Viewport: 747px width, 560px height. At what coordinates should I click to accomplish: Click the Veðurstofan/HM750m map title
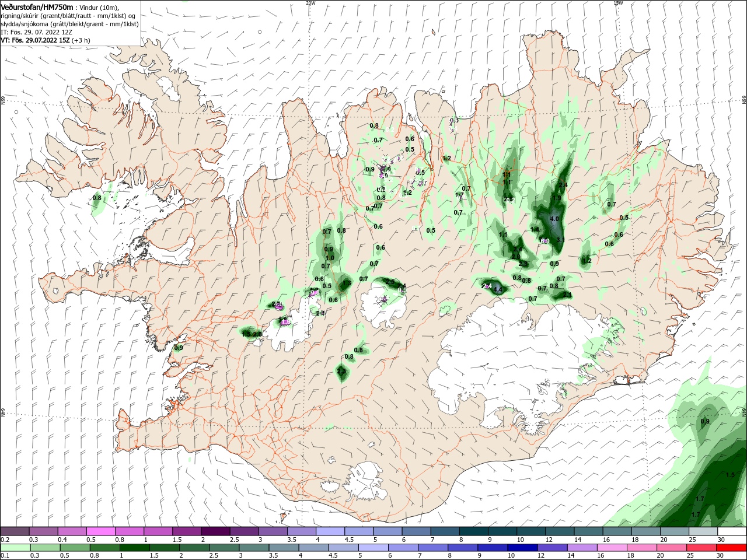pyautogui.click(x=37, y=6)
